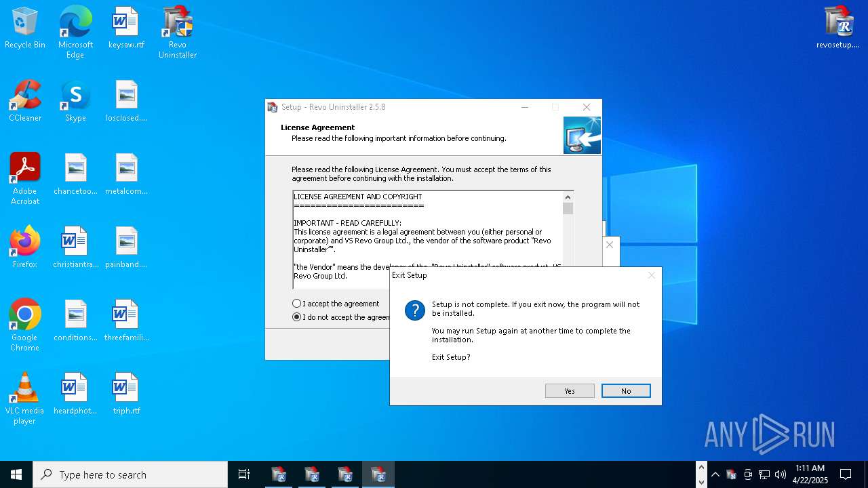Minimize the Revo Uninstaller setup window
The width and height of the screenshot is (868, 488).
pyautogui.click(x=525, y=107)
